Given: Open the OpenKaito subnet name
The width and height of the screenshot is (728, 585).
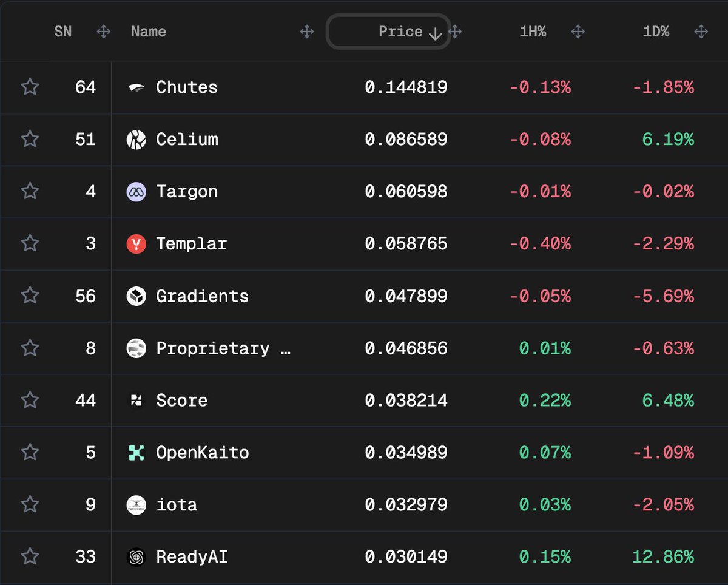Looking at the screenshot, I should [203, 453].
